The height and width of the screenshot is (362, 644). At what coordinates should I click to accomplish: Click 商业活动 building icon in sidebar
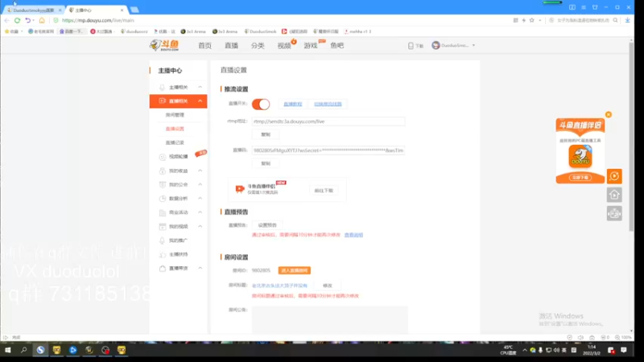[163, 212]
